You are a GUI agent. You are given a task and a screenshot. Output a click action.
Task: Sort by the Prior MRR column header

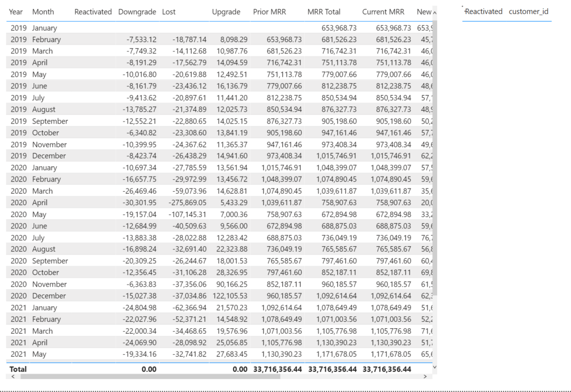tap(270, 11)
